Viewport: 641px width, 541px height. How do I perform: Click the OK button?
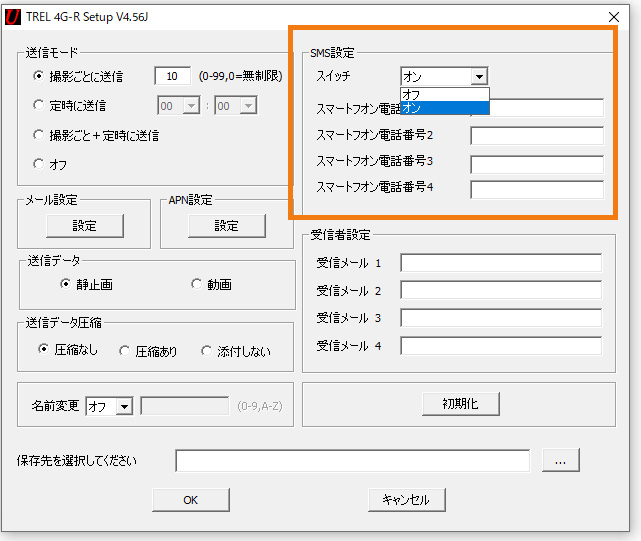coord(191,500)
